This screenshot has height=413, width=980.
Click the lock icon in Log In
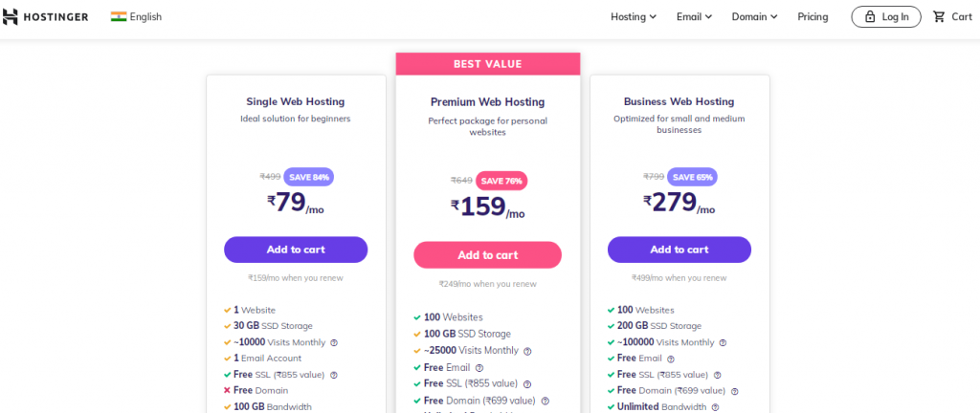pyautogui.click(x=870, y=17)
